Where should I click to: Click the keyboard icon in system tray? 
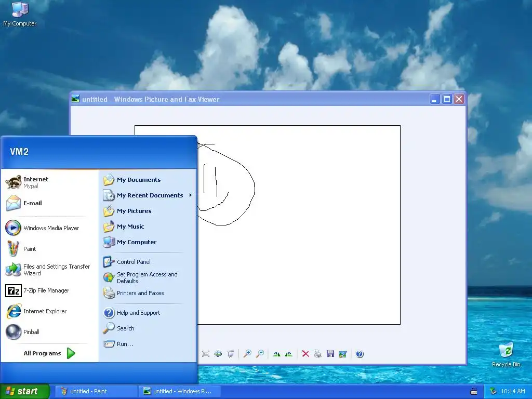tap(474, 392)
